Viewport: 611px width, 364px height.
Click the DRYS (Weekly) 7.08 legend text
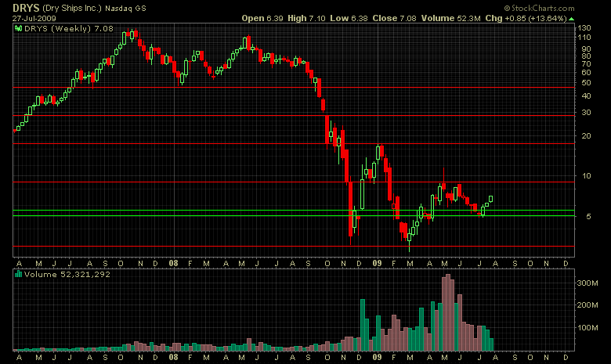[x=69, y=28]
